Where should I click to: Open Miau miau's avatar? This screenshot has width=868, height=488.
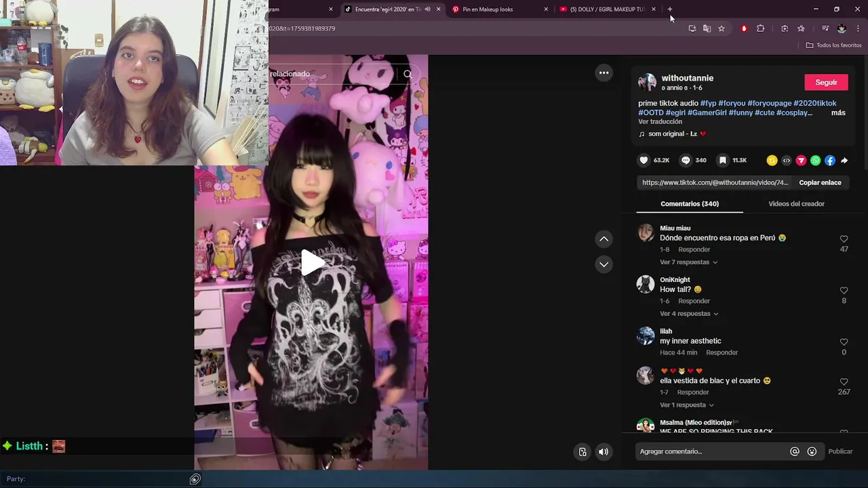646,233
